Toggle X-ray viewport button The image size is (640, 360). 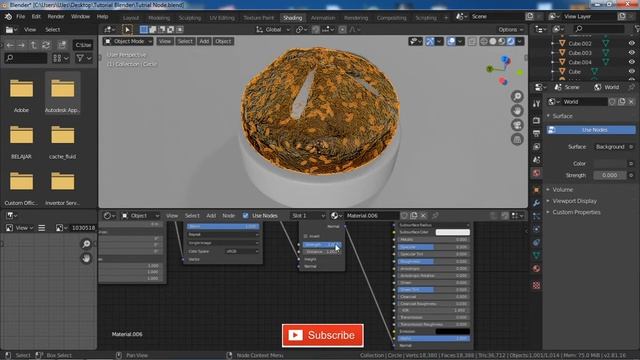[x=472, y=41]
